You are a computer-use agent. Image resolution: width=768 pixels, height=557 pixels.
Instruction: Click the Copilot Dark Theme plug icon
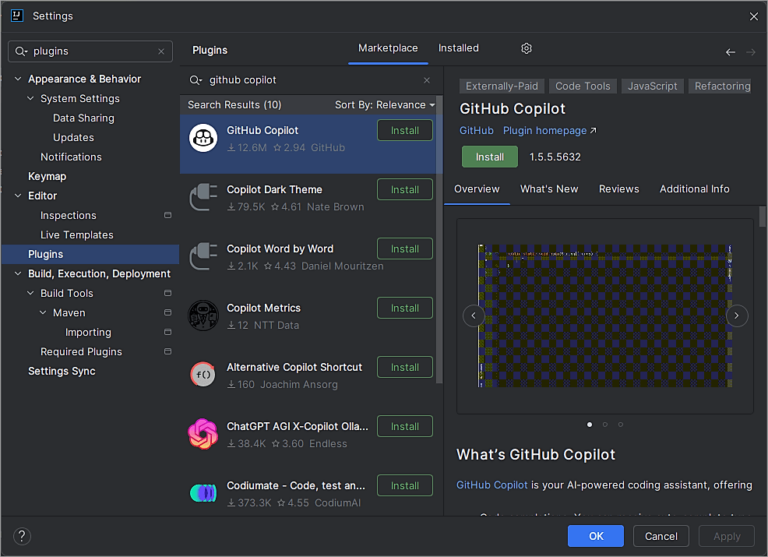[x=203, y=197]
